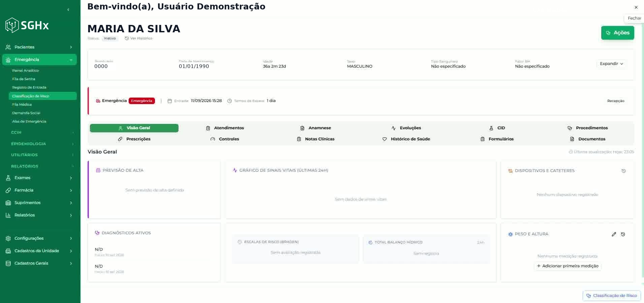Viewport: 644px width, 303px height.
Task: Expand the EPIDEMIOLOGIA sidebar group
Action: coord(42,144)
